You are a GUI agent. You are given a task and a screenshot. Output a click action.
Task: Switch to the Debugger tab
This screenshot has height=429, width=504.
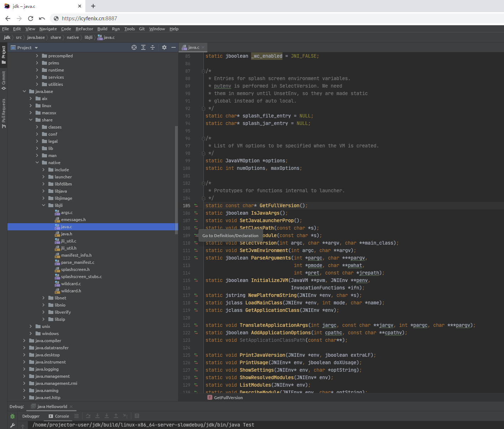(31, 416)
